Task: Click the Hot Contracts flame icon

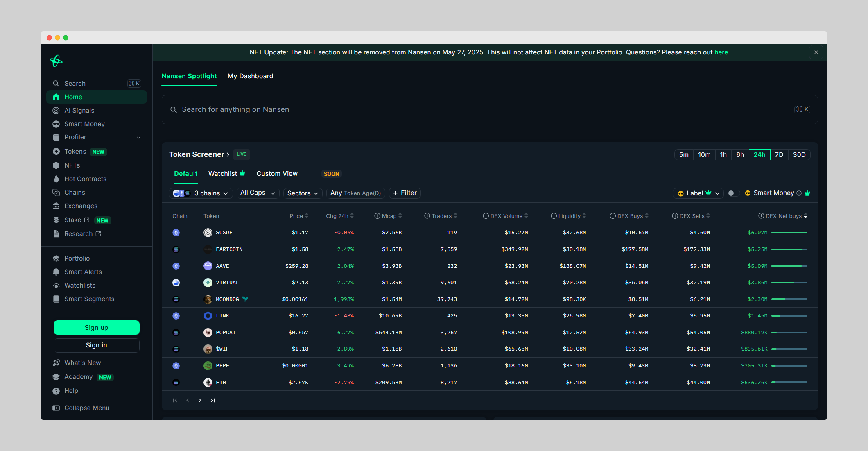Action: tap(56, 179)
